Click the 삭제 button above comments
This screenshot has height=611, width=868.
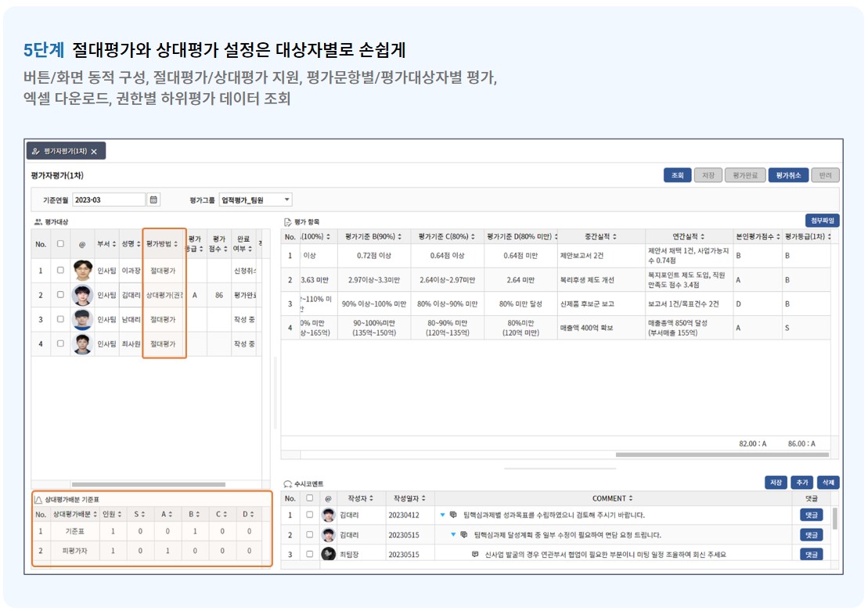pyautogui.click(x=828, y=483)
